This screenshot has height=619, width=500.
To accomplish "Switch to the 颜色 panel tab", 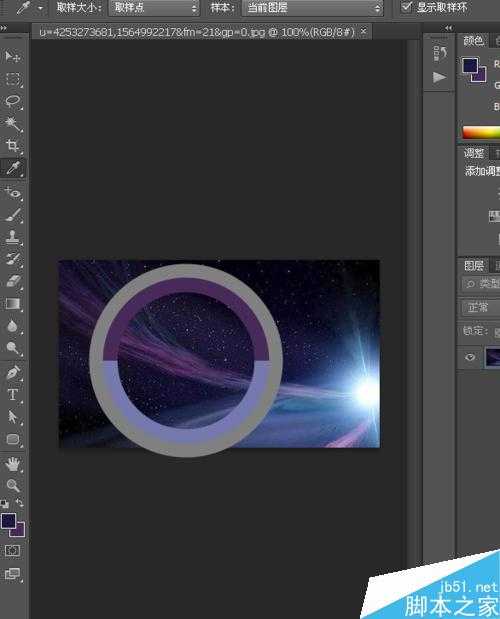I will click(473, 41).
